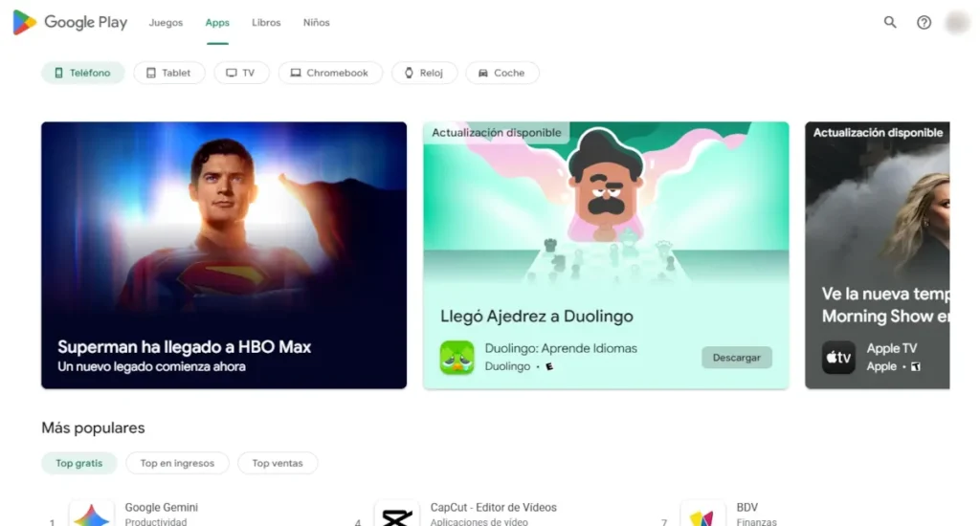Select the Reloj device chip
980x526 pixels.
click(424, 73)
